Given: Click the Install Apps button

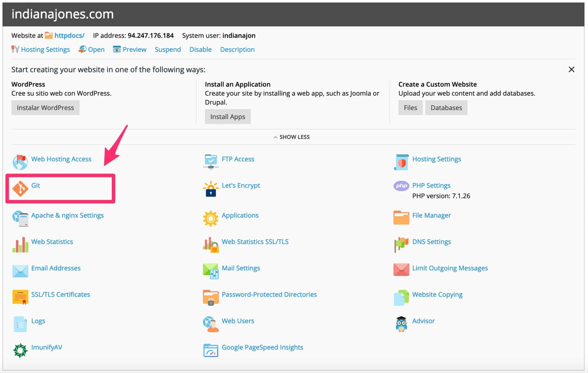Looking at the screenshot, I should pos(228,117).
